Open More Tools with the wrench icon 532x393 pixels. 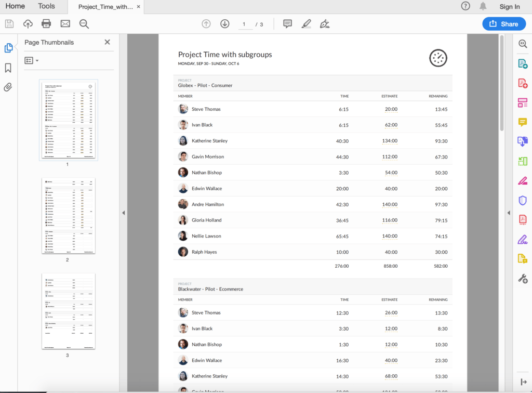click(x=523, y=278)
